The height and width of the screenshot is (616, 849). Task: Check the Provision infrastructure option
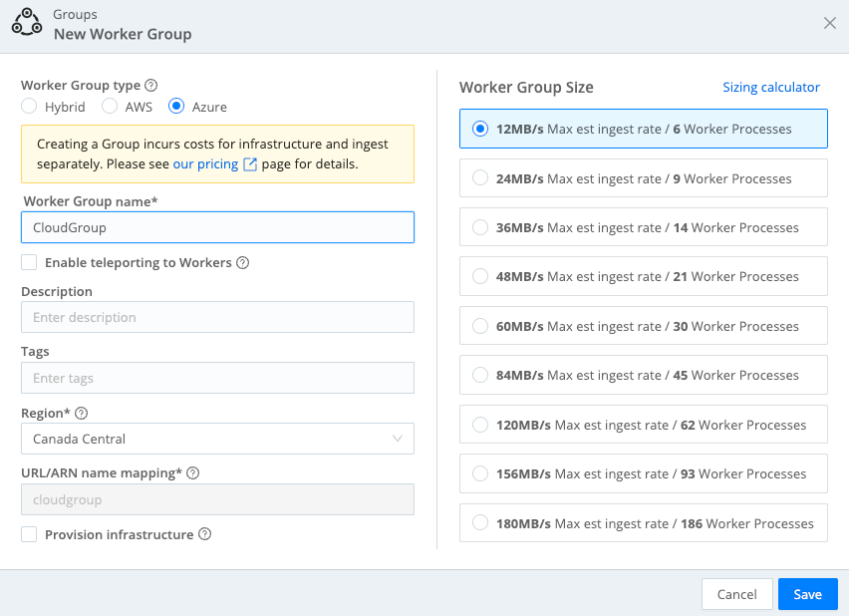point(28,534)
